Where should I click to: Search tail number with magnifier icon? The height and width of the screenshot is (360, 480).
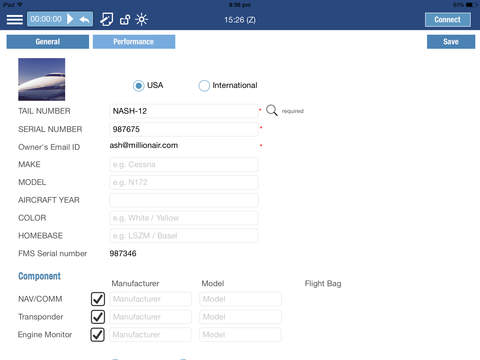(272, 110)
